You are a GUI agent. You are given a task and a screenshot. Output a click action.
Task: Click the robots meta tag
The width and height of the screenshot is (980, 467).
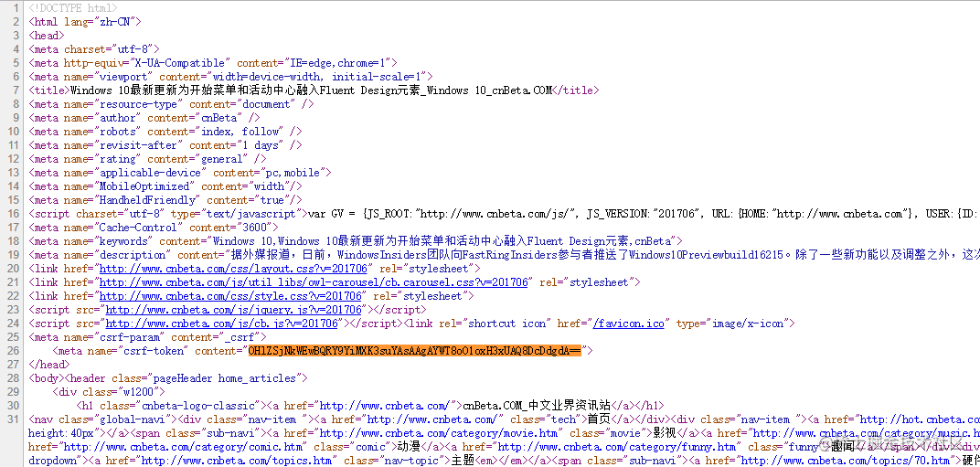point(165,132)
